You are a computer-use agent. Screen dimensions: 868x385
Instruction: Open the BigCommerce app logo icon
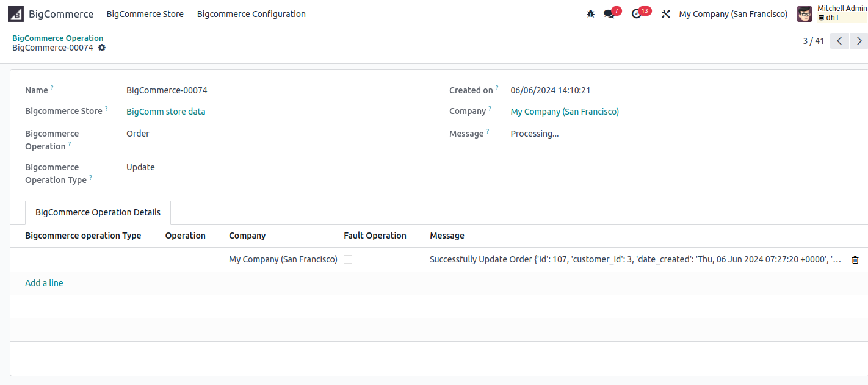(16, 14)
